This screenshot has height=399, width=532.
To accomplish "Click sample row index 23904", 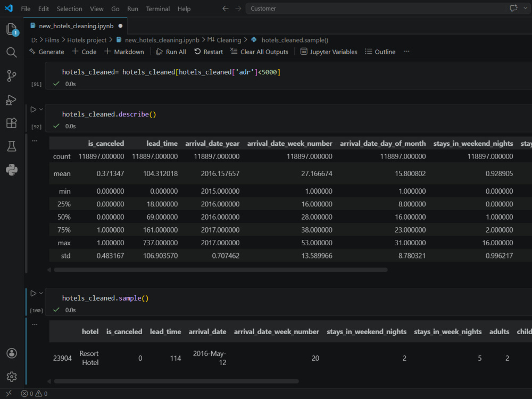I will [62, 358].
